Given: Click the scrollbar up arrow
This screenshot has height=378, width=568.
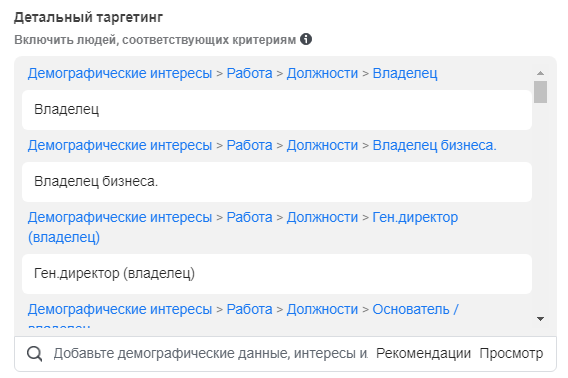Looking at the screenshot, I should click(x=540, y=73).
